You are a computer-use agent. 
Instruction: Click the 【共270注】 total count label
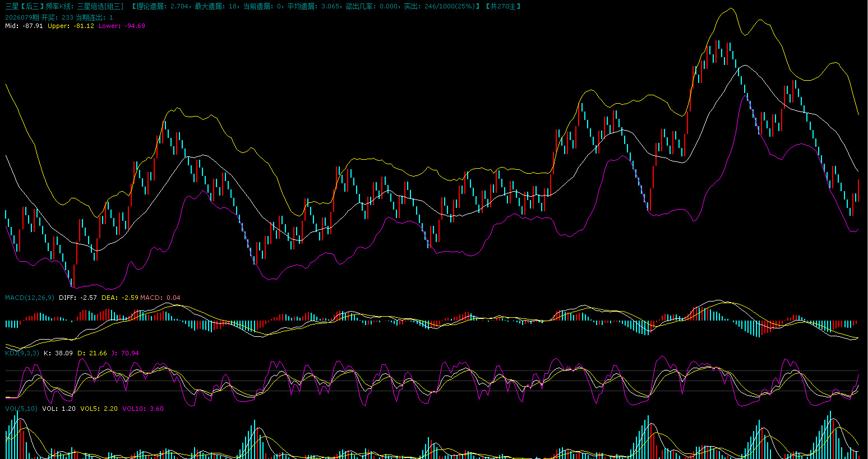(503, 6)
